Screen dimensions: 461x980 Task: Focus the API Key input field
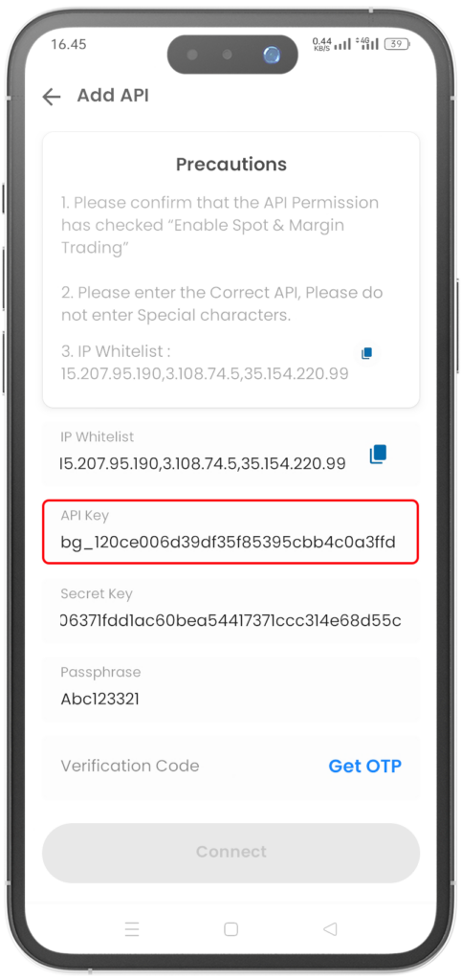(x=230, y=531)
